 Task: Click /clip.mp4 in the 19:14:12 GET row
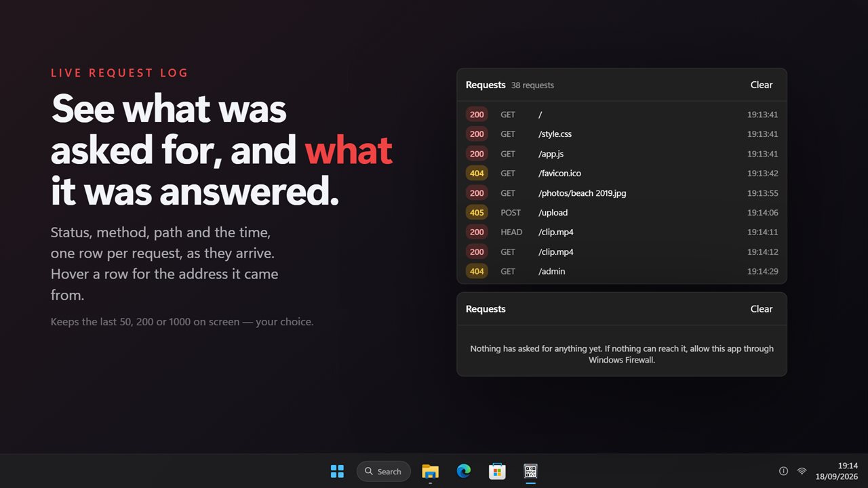556,251
